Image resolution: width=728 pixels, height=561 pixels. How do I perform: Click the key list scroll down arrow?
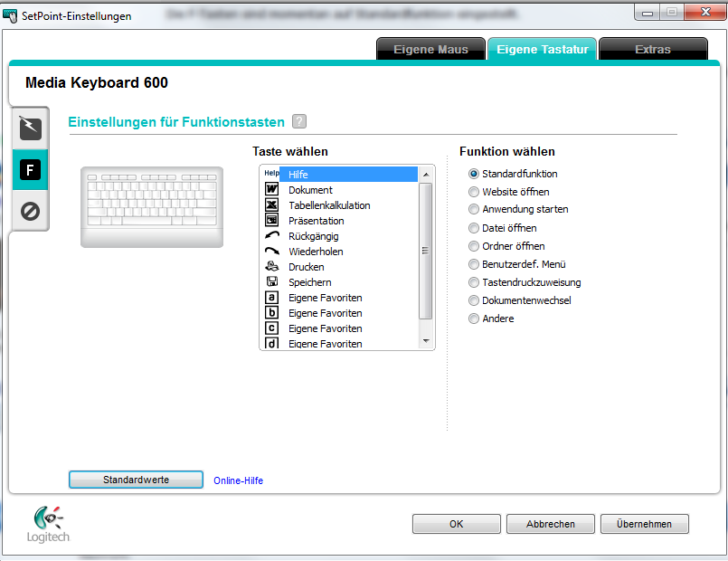426,341
